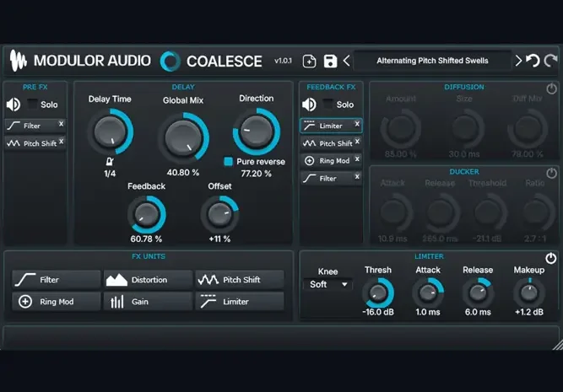The image size is (563, 392).
Task: Select the Filter slot in Pre FX
Action: [x=35, y=126]
